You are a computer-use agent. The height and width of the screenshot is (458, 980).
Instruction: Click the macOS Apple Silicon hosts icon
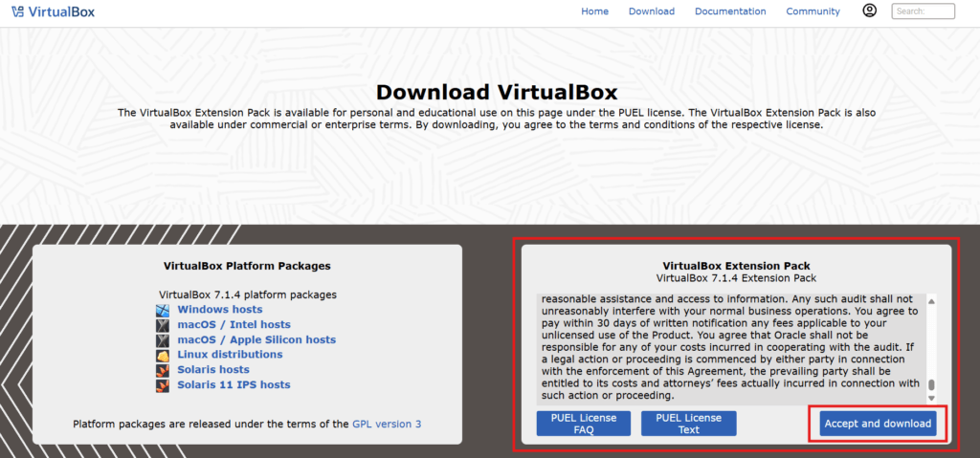point(163,339)
